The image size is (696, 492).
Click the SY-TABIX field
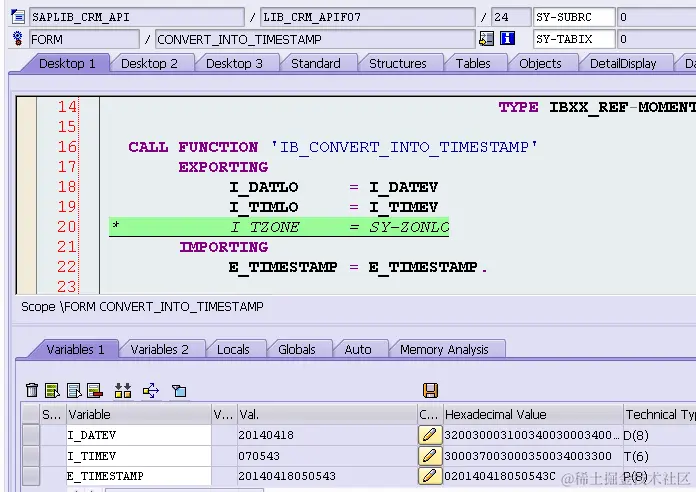click(574, 39)
